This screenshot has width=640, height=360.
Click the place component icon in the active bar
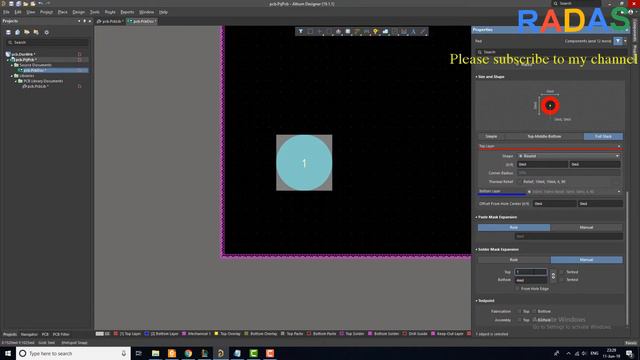(348, 31)
